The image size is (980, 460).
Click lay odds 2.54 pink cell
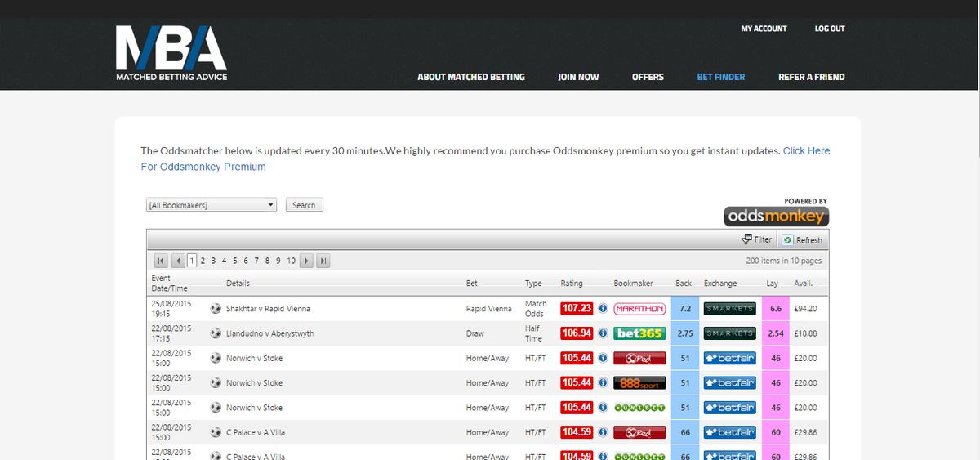coord(776,333)
